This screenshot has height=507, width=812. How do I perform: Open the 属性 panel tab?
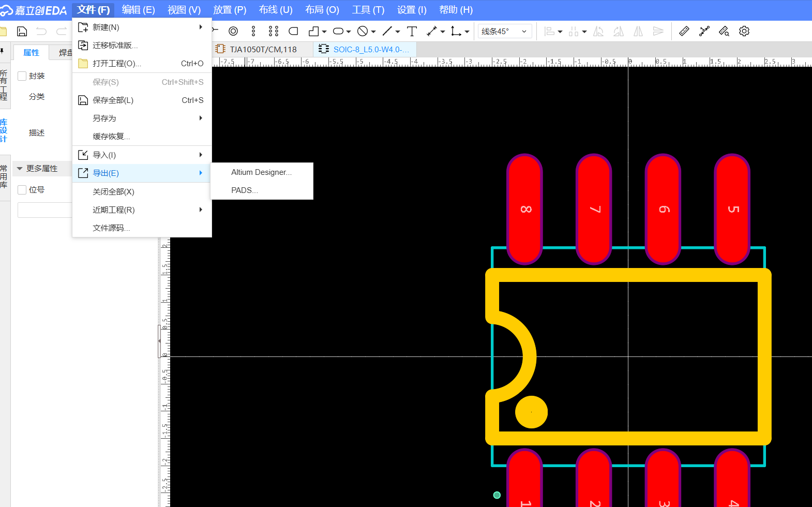click(x=31, y=53)
